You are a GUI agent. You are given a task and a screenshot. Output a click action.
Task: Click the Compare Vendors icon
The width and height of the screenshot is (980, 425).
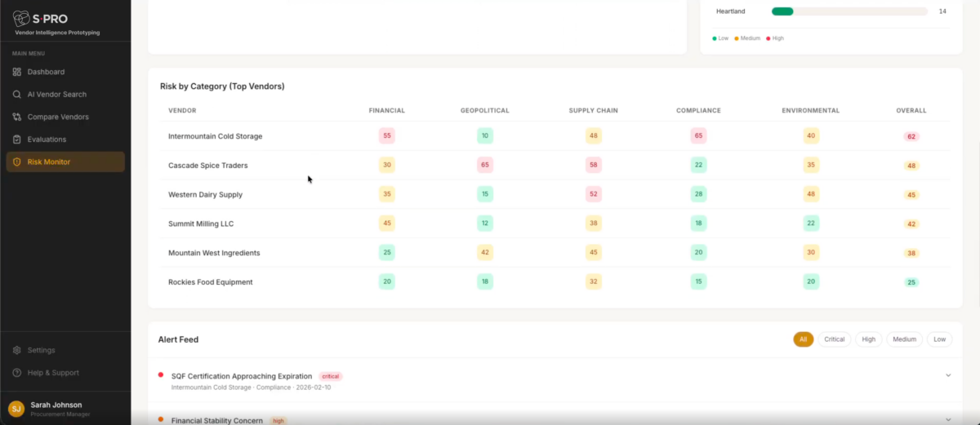17,117
